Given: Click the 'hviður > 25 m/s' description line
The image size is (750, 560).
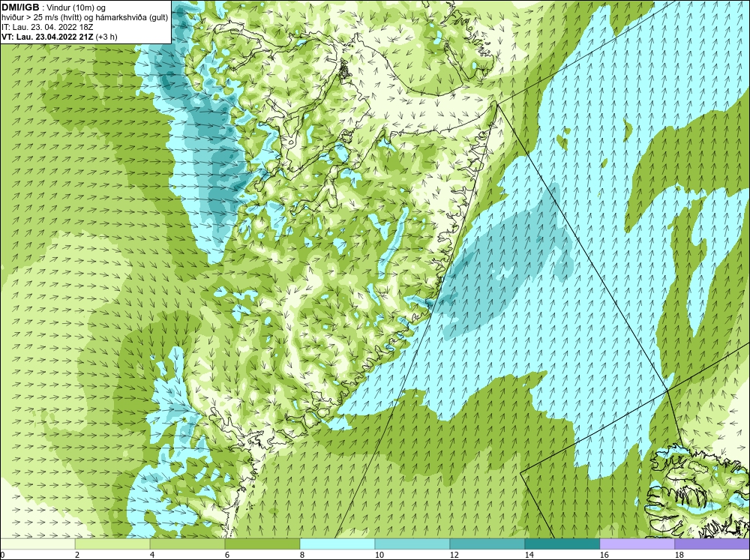Looking at the screenshot, I should tap(85, 18).
